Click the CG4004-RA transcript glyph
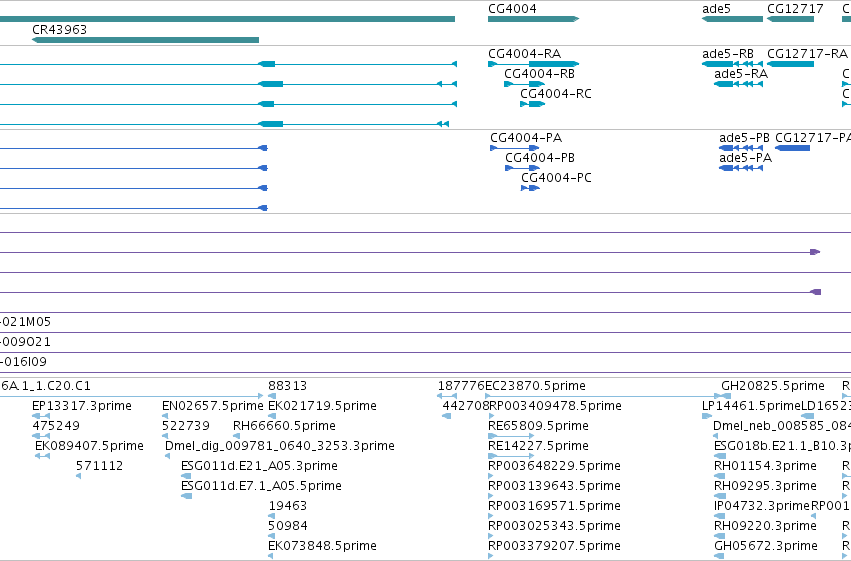 [534, 64]
